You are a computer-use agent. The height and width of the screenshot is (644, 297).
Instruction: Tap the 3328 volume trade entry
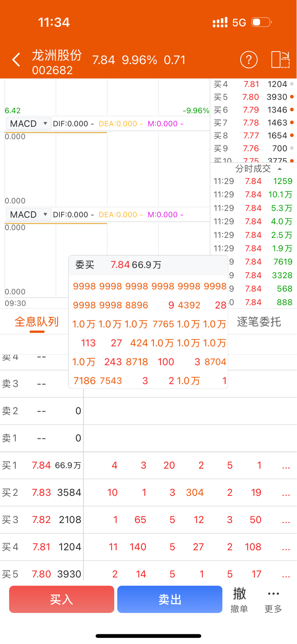tap(283, 275)
